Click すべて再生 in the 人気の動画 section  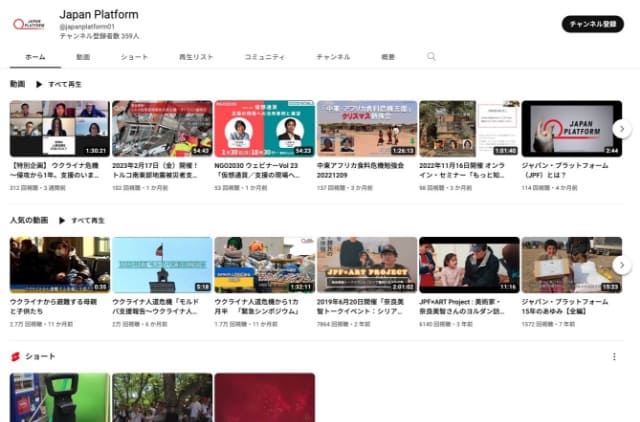88,220
